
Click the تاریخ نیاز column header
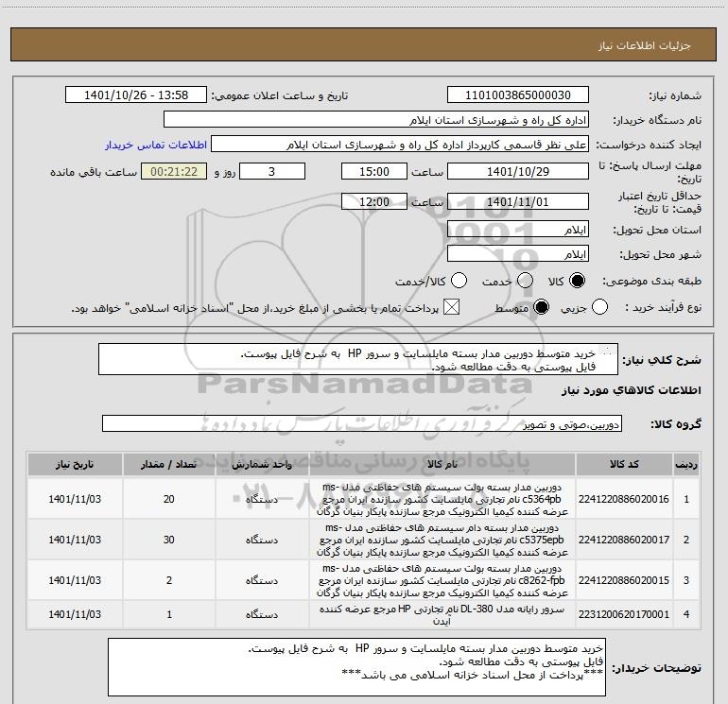point(75,465)
